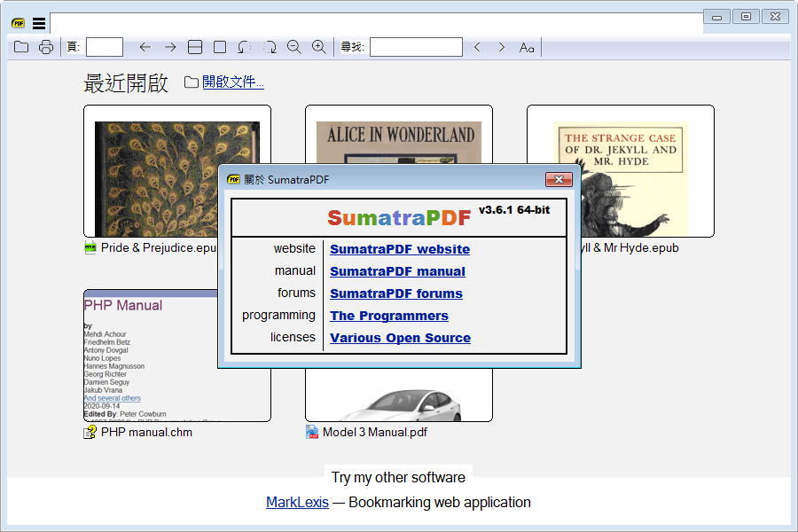Select the single page layout icon
Viewport: 798px width, 532px height.
click(219, 47)
